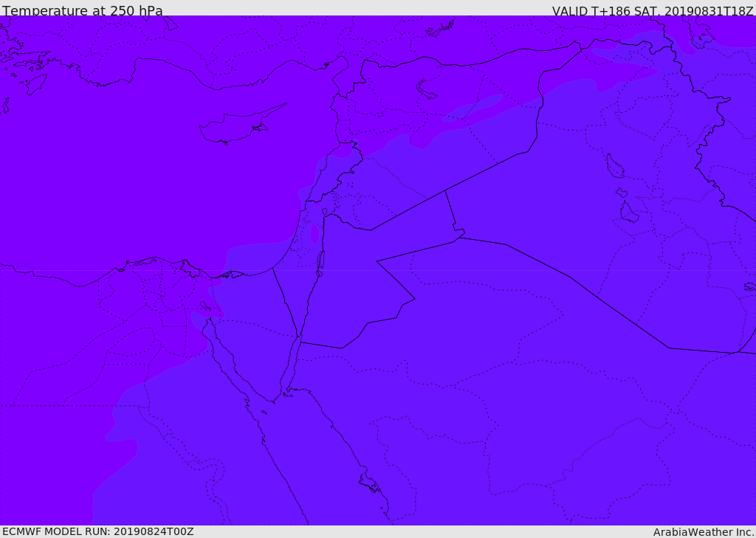
Task: Click the 'ArabiaWeather Inc' credit text
Action: click(x=703, y=532)
